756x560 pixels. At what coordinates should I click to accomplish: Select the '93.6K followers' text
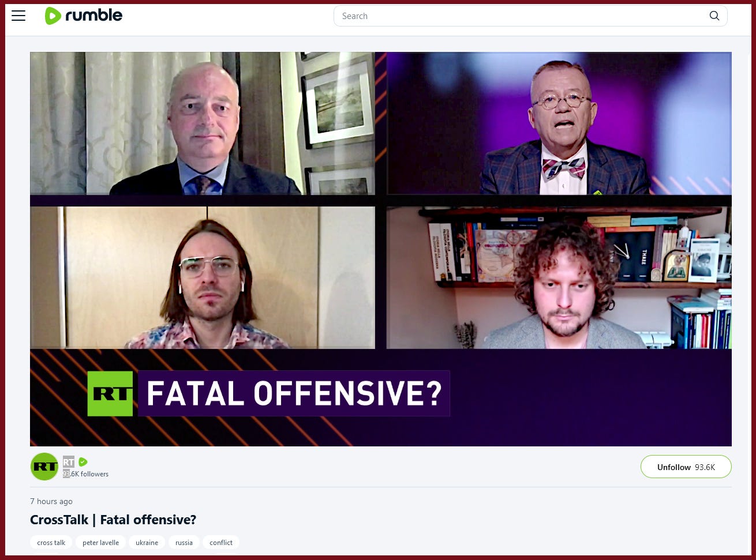(85, 474)
